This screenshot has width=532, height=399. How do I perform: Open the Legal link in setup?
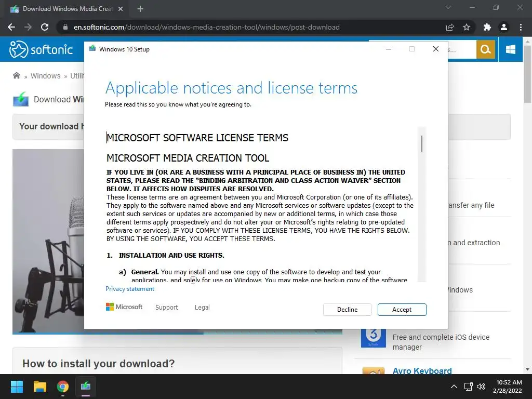(x=202, y=307)
